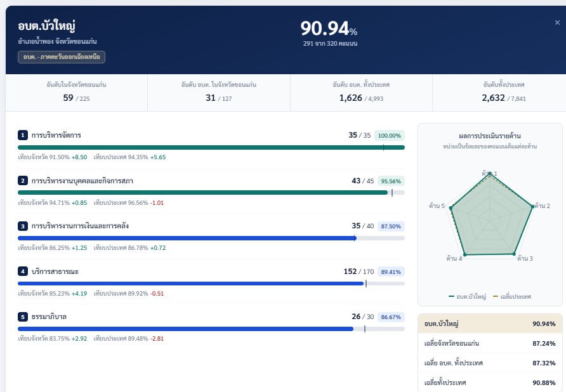Click the บริการสาธารณะ blue progress bar

point(211,284)
